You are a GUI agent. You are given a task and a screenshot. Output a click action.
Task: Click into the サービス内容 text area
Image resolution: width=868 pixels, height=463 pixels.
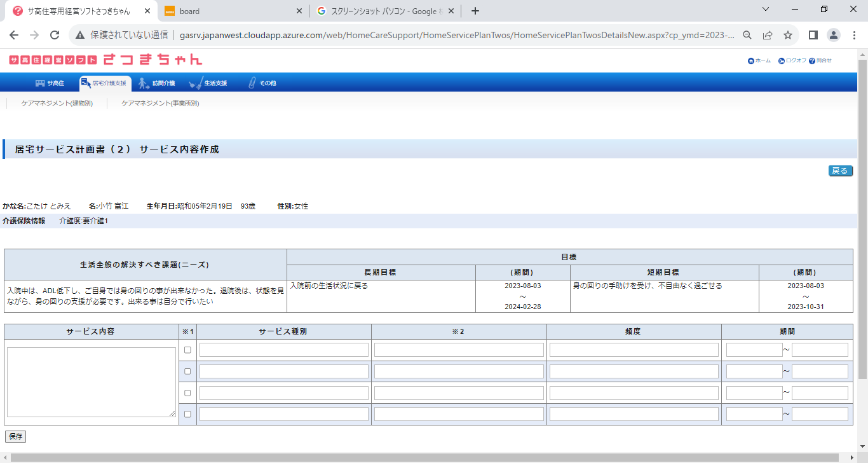92,382
